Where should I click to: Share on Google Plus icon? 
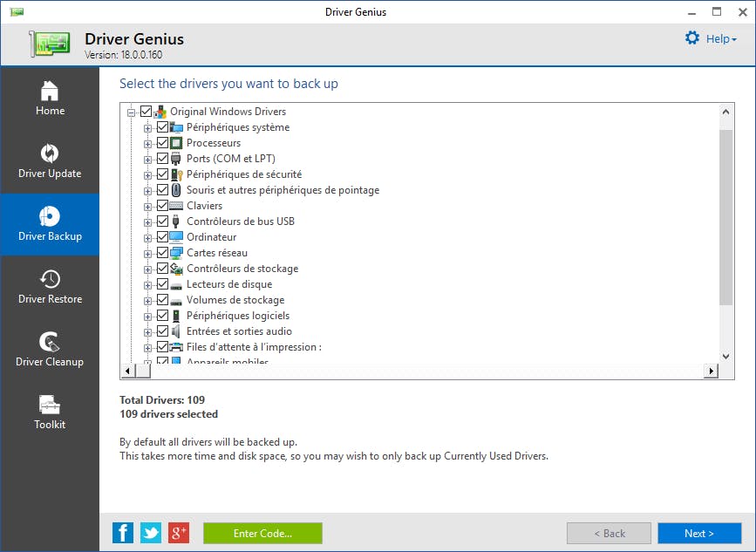(179, 533)
